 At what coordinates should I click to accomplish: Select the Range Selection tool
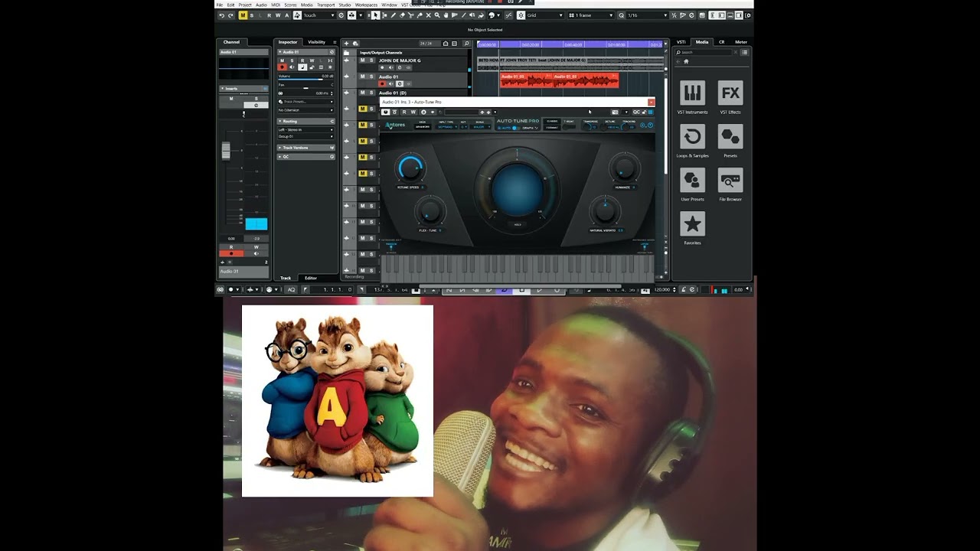point(384,15)
